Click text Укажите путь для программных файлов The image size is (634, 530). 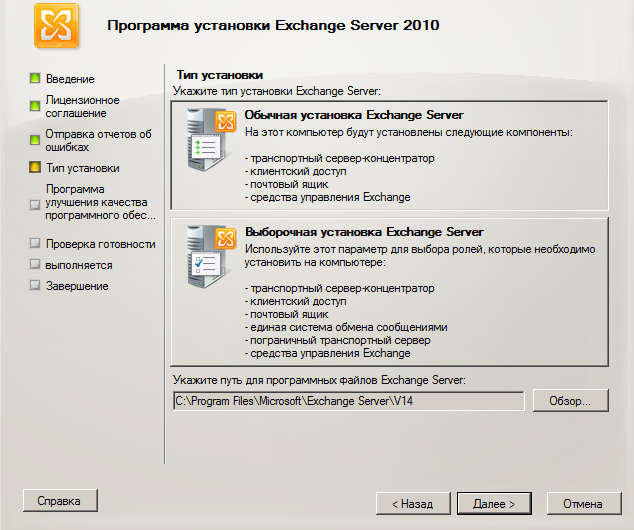tap(319, 380)
